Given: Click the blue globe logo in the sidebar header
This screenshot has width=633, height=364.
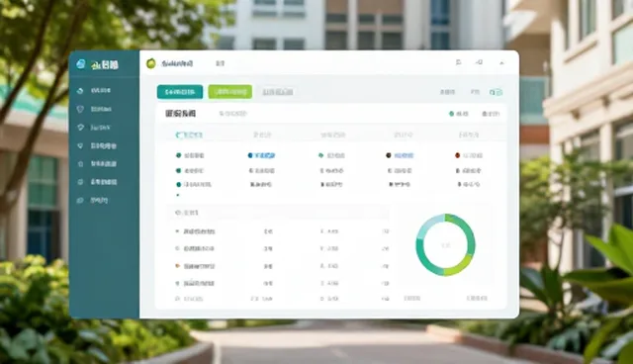Looking at the screenshot, I should pos(81,63).
